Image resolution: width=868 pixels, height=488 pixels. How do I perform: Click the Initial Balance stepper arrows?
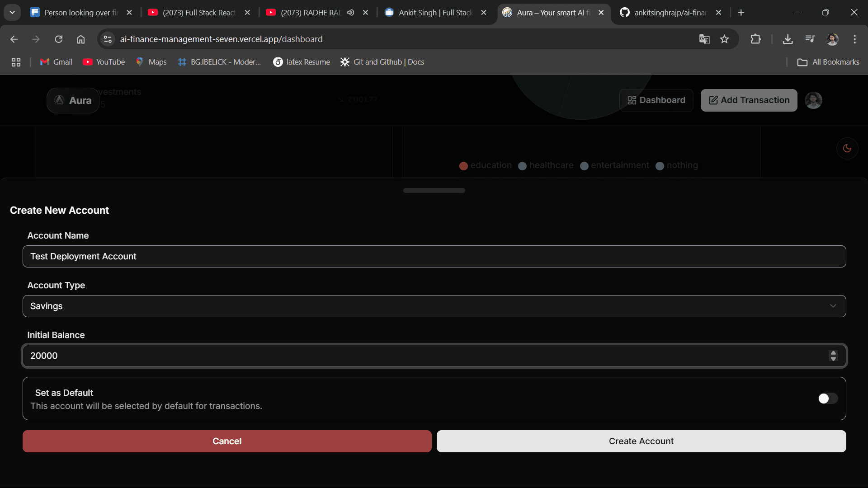pos(833,356)
